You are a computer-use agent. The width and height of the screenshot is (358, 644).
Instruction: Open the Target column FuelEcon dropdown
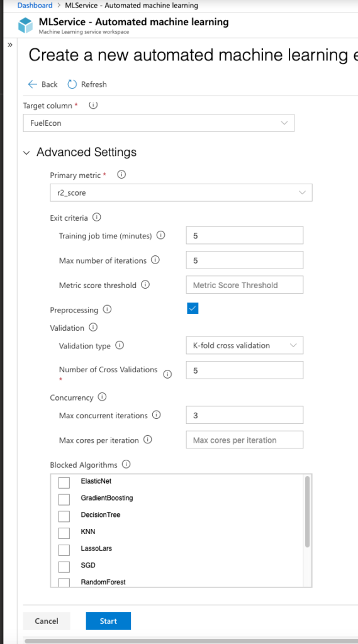click(159, 123)
